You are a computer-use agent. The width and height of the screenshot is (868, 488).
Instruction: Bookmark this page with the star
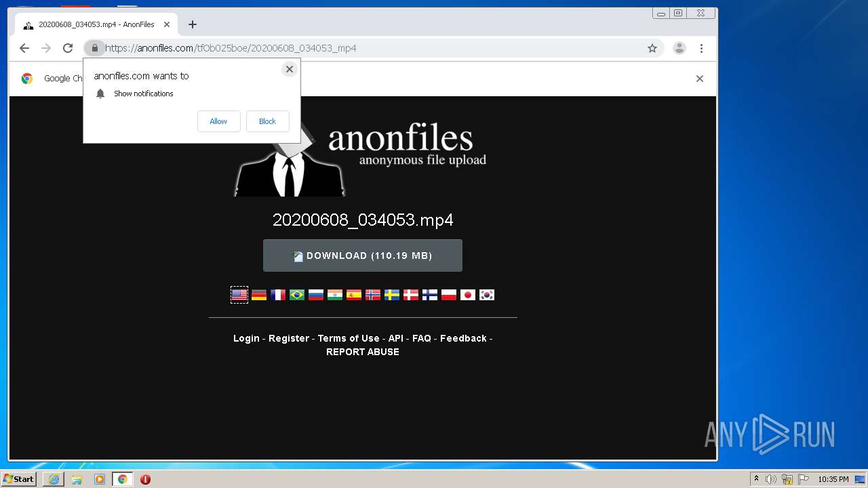pos(652,48)
